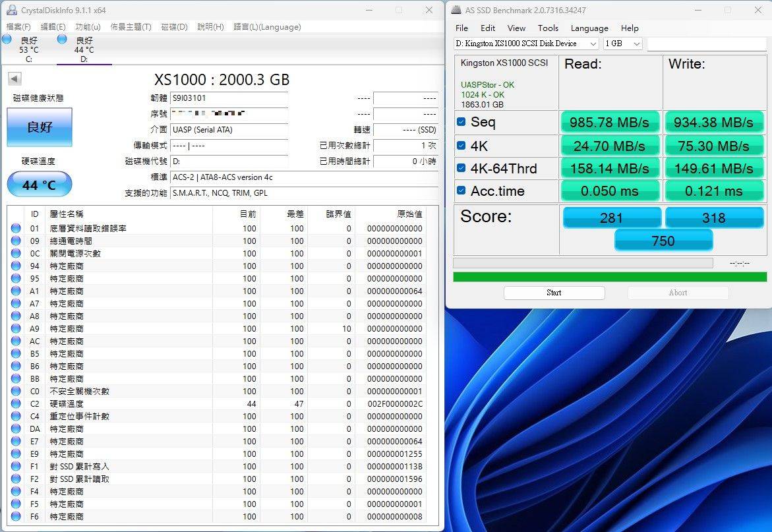
Task: Click the 韌體 firmware field showing S9I03101
Action: 229,98
